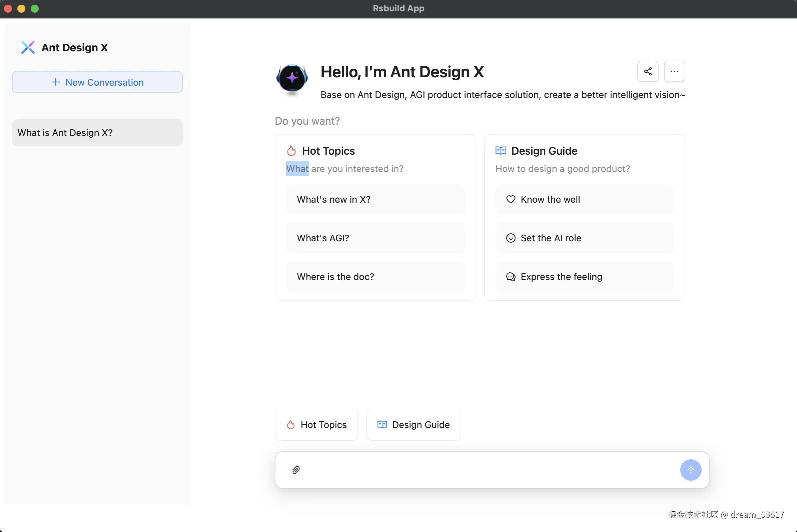The width and height of the screenshot is (797, 532).
Task: Click the smiley icon beside Set the AI role
Action: 511,238
